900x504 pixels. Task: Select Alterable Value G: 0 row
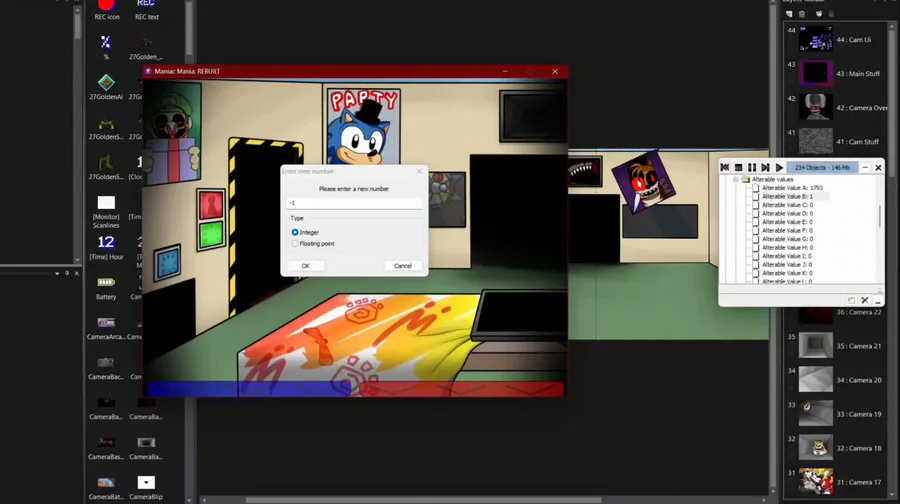coord(787,239)
